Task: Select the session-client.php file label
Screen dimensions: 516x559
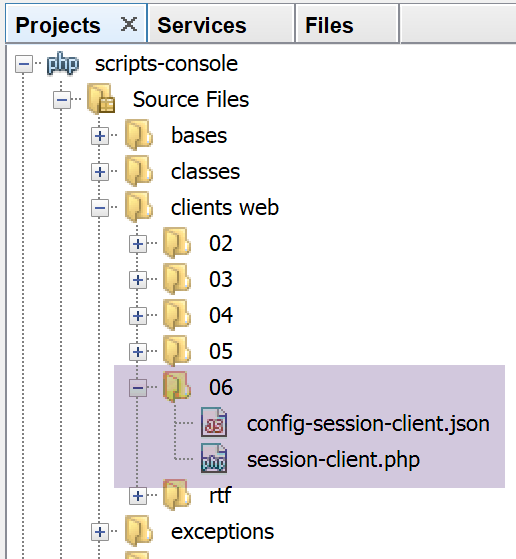Action: 333,460
